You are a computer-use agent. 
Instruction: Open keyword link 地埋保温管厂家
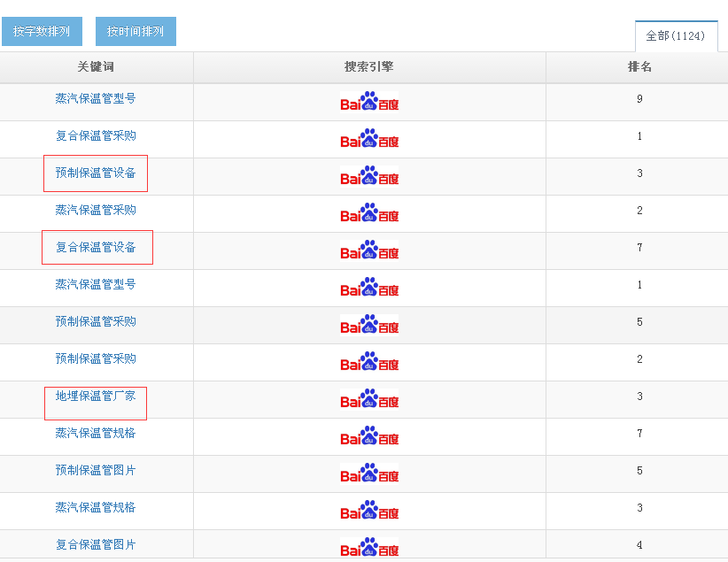pyautogui.click(x=96, y=396)
